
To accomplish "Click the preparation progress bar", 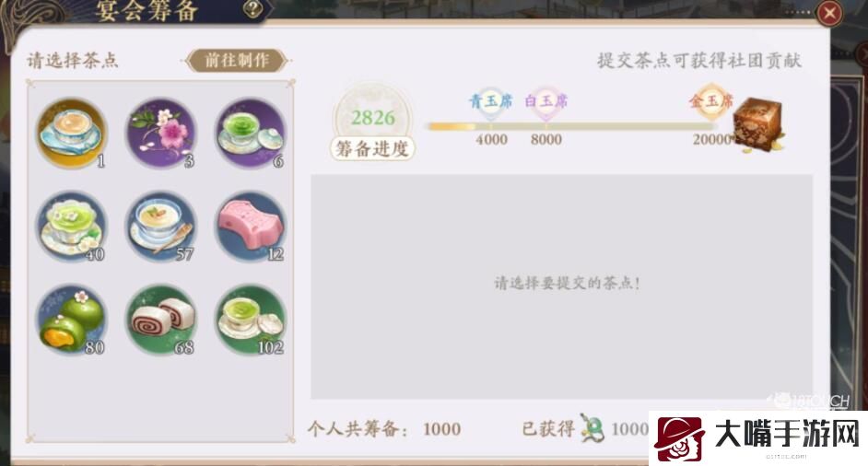I will click(573, 127).
